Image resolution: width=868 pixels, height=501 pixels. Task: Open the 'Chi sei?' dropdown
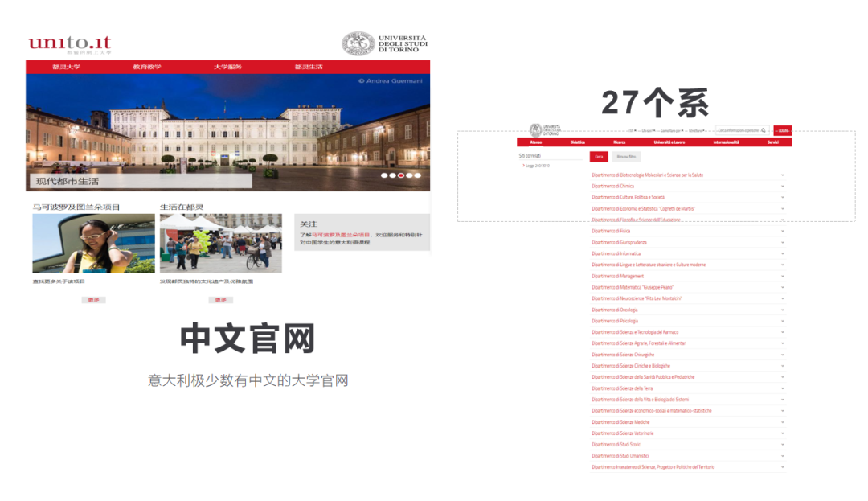649,129
